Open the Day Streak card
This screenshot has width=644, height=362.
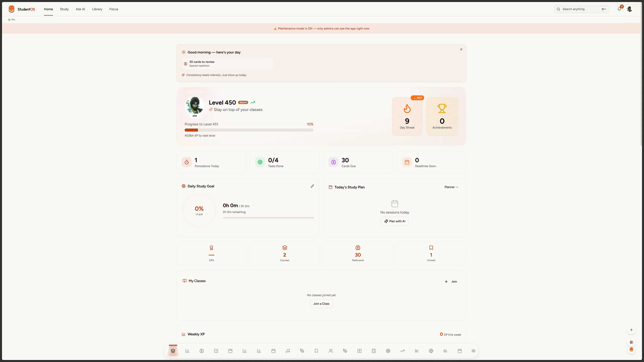(407, 116)
